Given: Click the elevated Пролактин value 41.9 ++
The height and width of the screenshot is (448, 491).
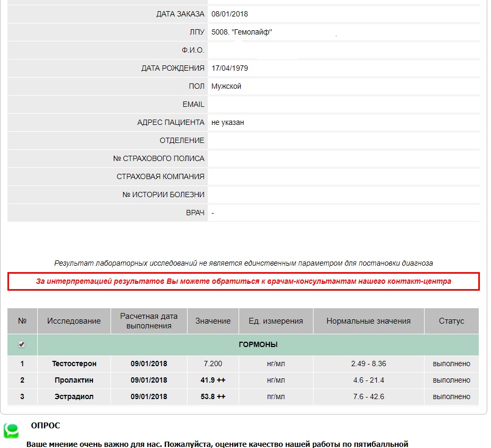Looking at the screenshot, I should point(213,380).
